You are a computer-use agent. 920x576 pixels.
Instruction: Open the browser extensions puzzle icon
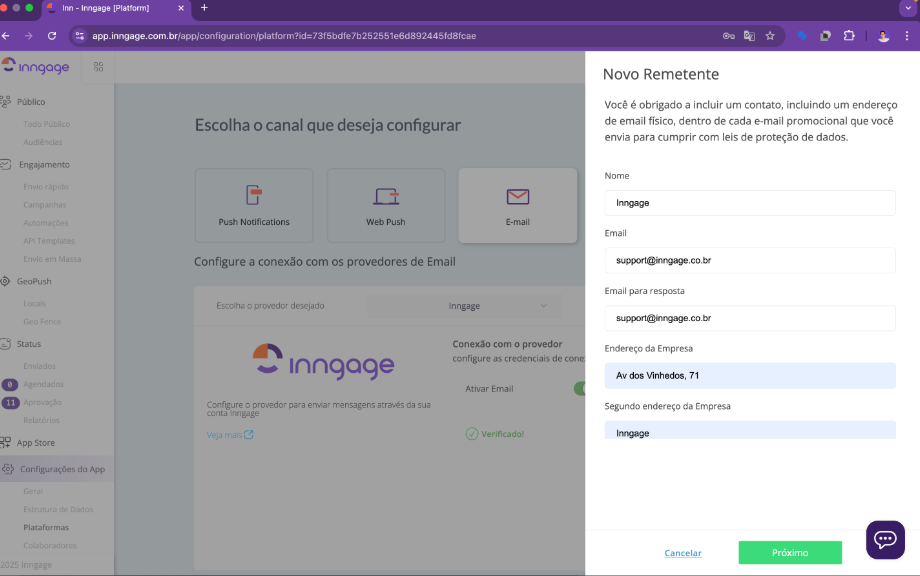coord(849,36)
